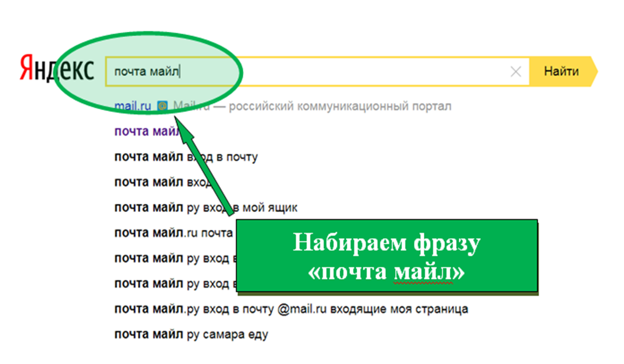Screen dimensions: 624x364
Task: Clear the search query with the X icon
Action: [516, 72]
